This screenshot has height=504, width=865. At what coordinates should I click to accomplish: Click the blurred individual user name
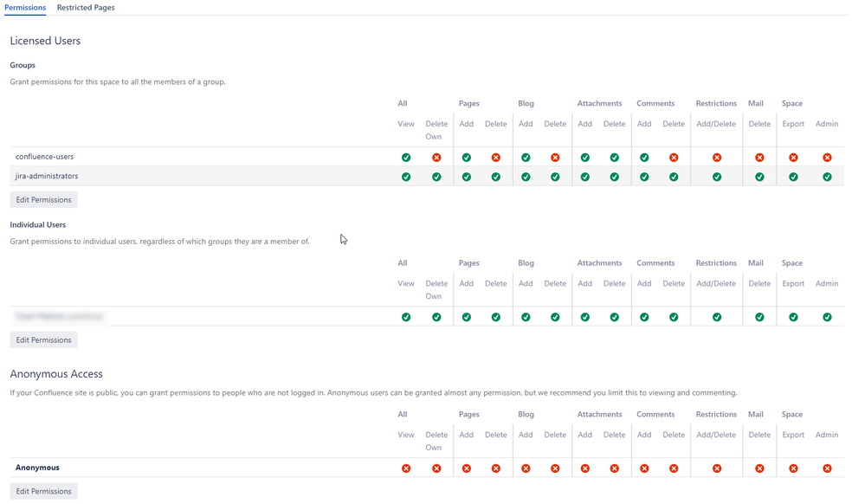pos(59,316)
